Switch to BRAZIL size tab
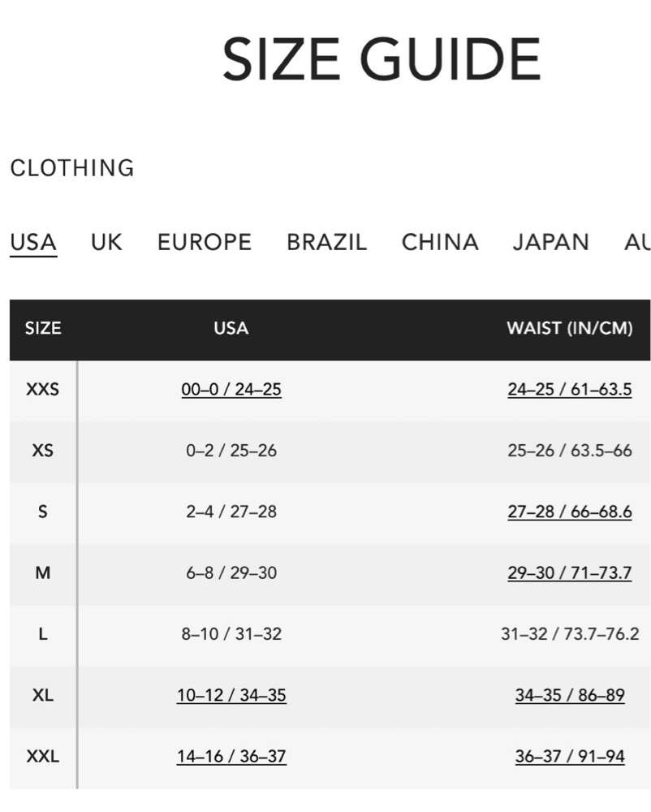The width and height of the screenshot is (651, 812). (x=326, y=242)
